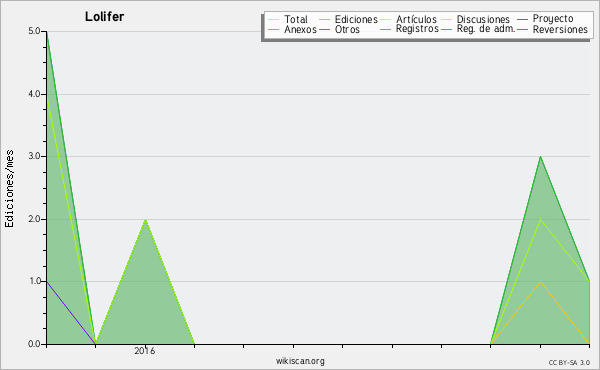The image size is (600, 370).
Task: Click the Discusiones yellow peak at 1.0
Action: [540, 282]
